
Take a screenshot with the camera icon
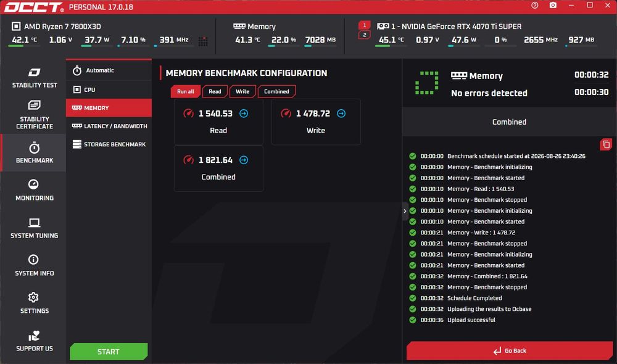coord(553,6)
